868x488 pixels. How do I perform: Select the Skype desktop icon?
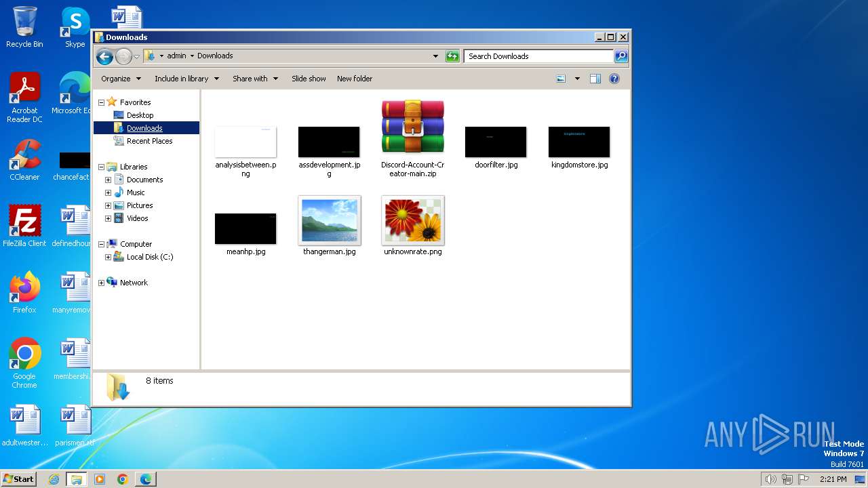pyautogui.click(x=75, y=27)
